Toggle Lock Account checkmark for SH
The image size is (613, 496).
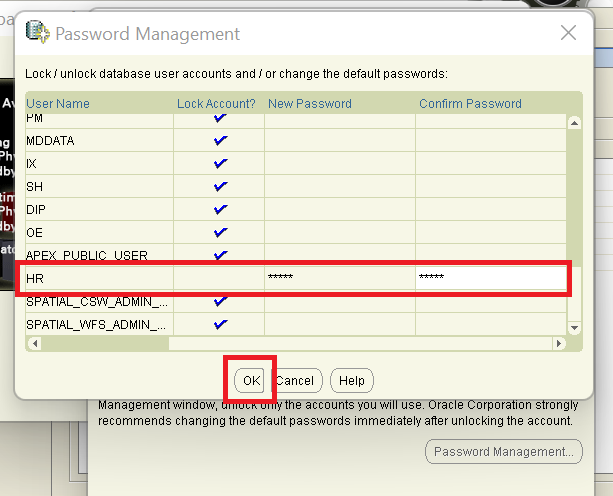pyautogui.click(x=220, y=186)
